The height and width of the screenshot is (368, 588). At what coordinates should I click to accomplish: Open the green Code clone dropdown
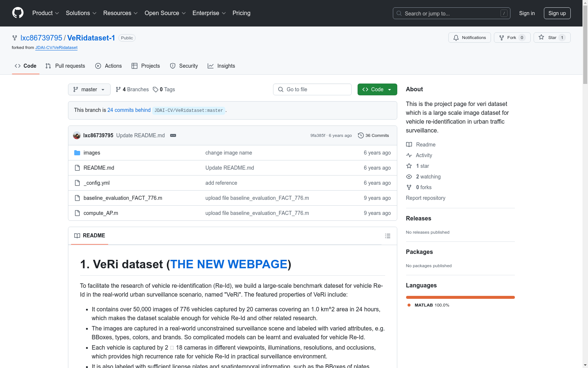377,89
